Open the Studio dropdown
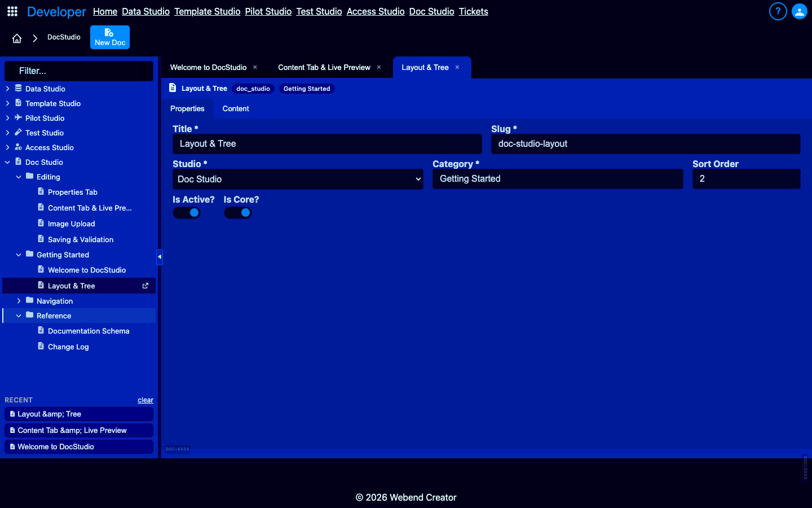This screenshot has height=508, width=812. (298, 179)
